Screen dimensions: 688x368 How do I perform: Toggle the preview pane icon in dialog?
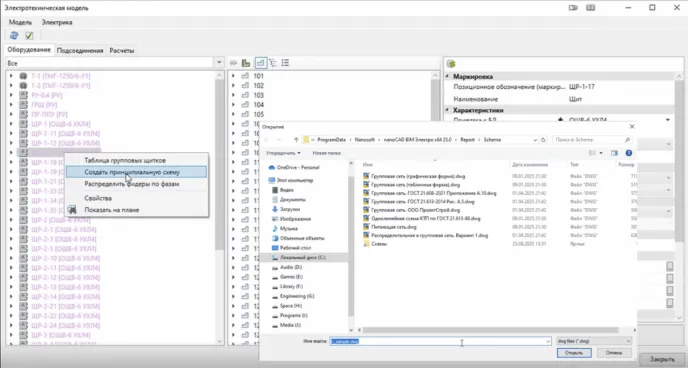coord(614,153)
